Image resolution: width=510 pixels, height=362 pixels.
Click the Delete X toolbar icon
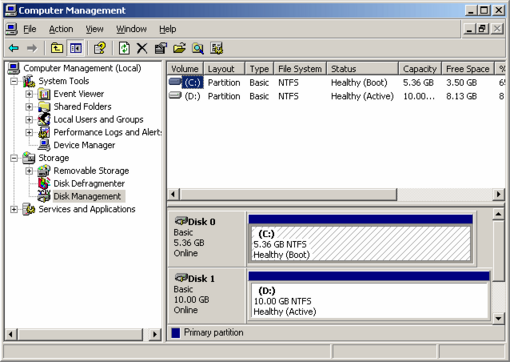click(142, 49)
